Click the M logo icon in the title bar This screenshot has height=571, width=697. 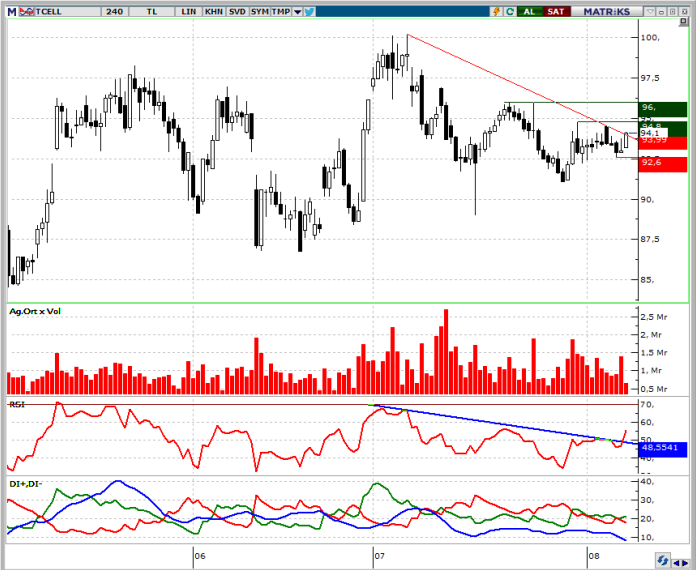coord(11,11)
